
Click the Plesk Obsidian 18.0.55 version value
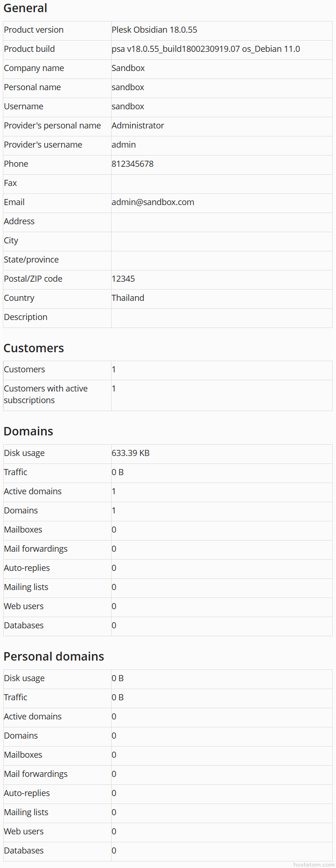tap(154, 30)
